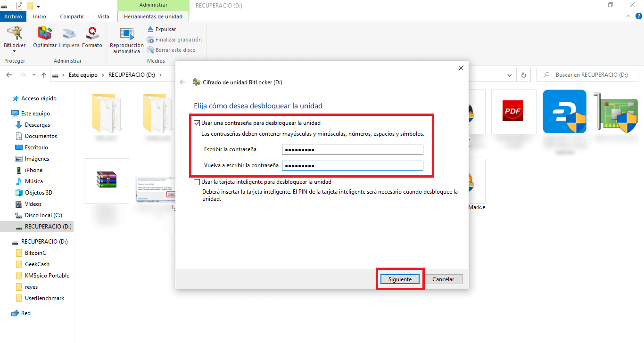
Task: Navigate forward in File Explorer
Action: pyautogui.click(x=23, y=75)
